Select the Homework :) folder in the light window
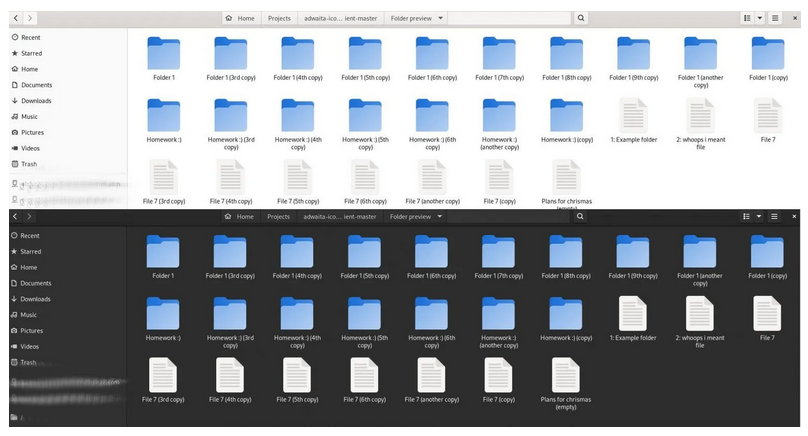This screenshot has width=808, height=436. [x=163, y=118]
